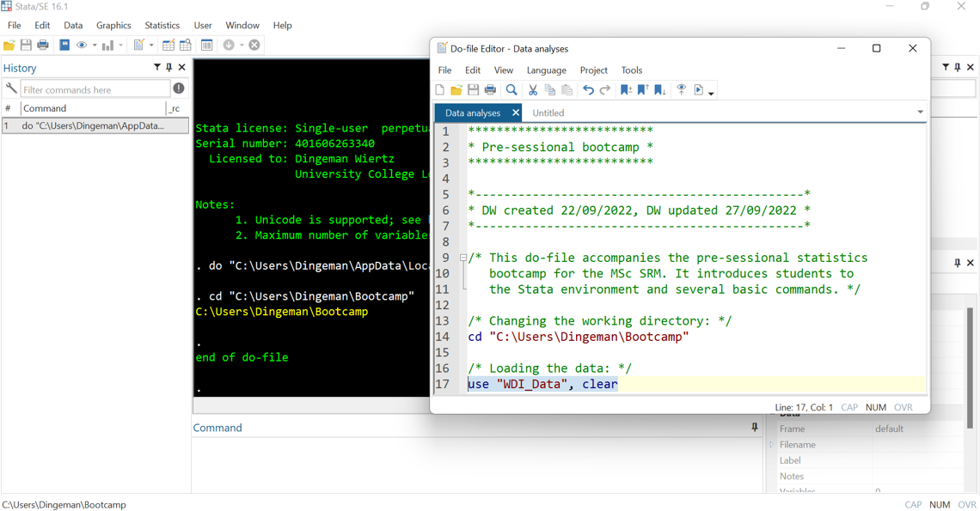Screen dimensions: 980x511
Task: Open the Data Editor (Edit) icon
Action: coord(168,45)
